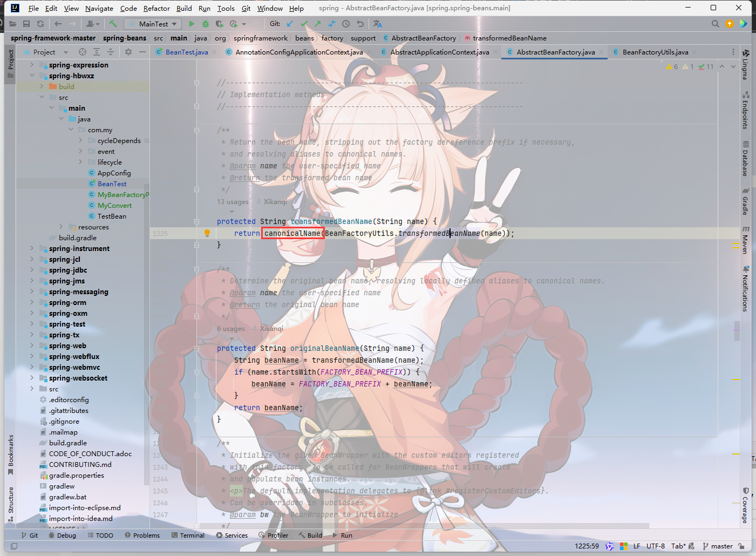Expand the spring-webmvc module node
The image size is (756, 556).
32,367
